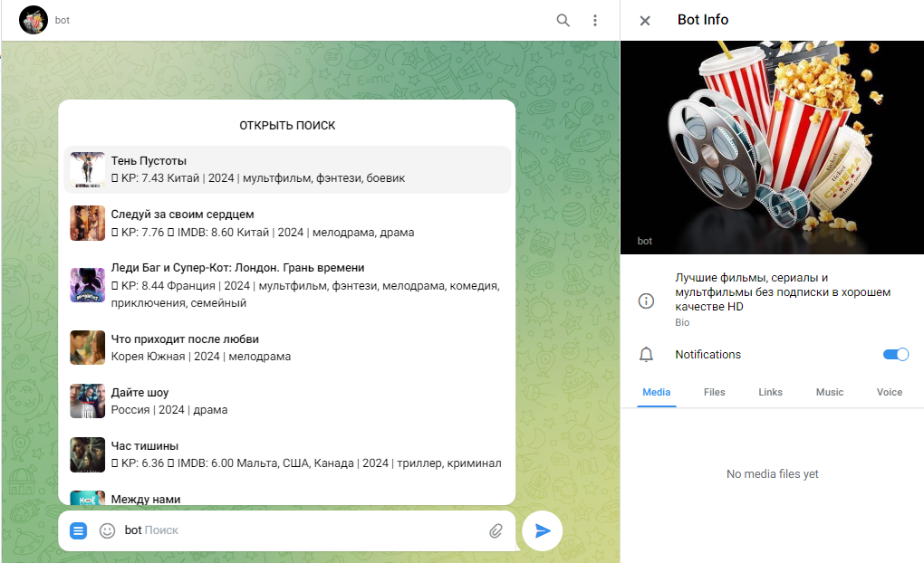The width and height of the screenshot is (924, 563).
Task: Select the Voice tab
Action: click(x=889, y=392)
